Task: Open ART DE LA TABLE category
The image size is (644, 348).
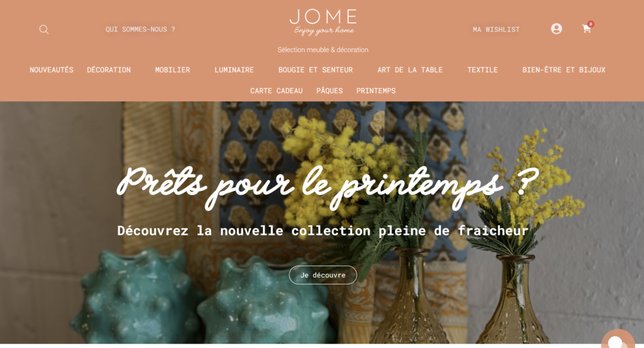Action: pyautogui.click(x=410, y=70)
